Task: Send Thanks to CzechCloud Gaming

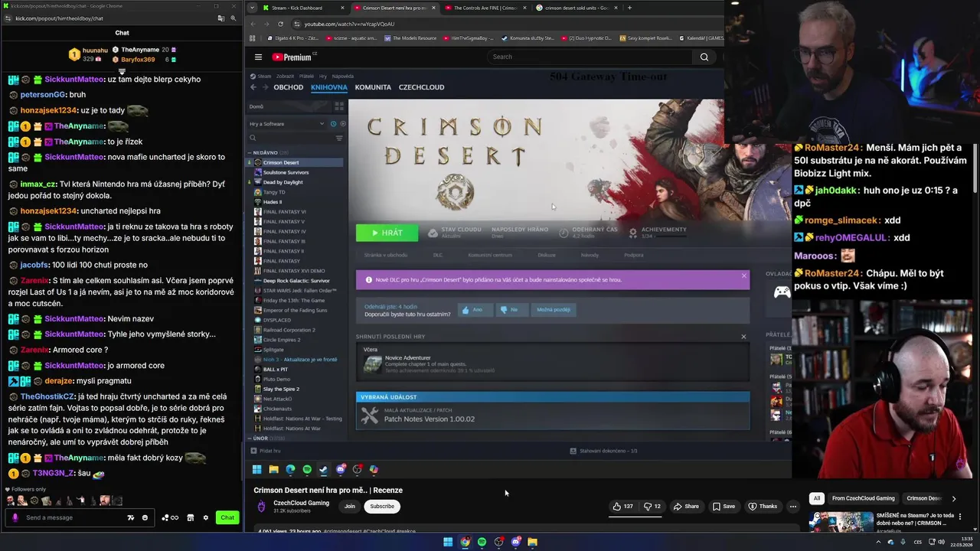Action: [762, 506]
